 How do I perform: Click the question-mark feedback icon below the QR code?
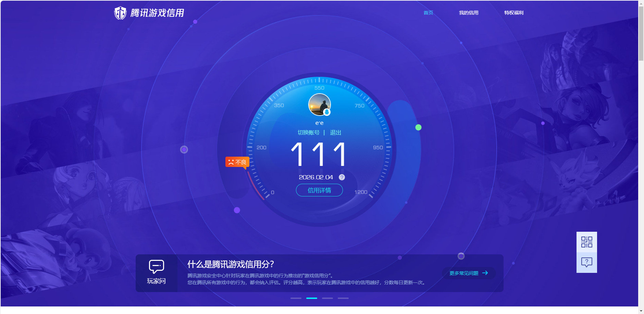point(586,262)
